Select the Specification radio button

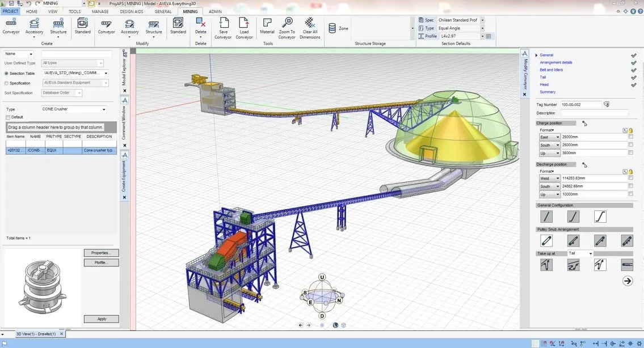tap(7, 83)
